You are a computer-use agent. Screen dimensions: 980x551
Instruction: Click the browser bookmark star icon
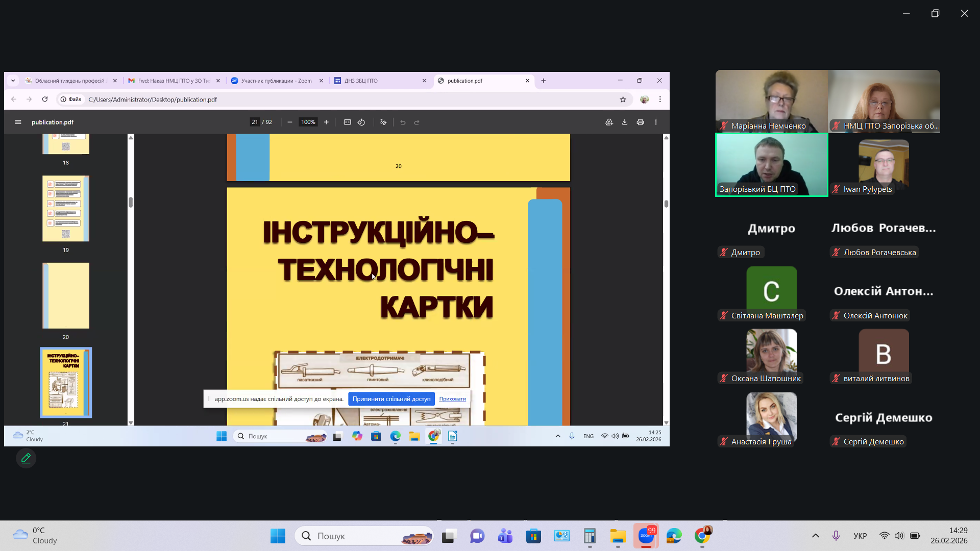[623, 99]
